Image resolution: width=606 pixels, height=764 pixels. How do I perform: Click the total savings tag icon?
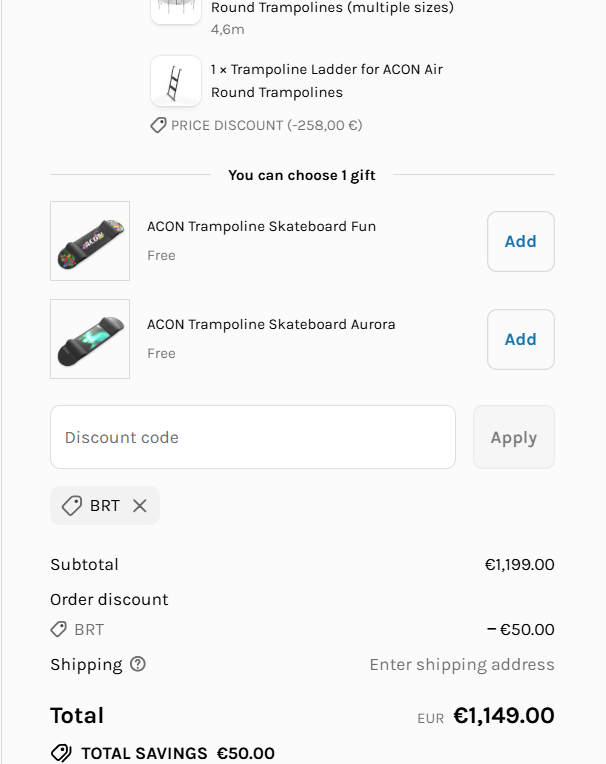coord(61,753)
